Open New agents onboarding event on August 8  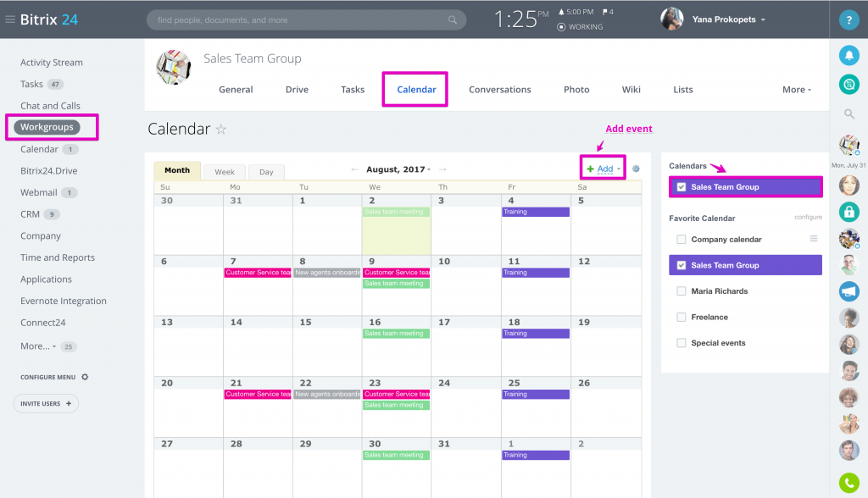327,273
